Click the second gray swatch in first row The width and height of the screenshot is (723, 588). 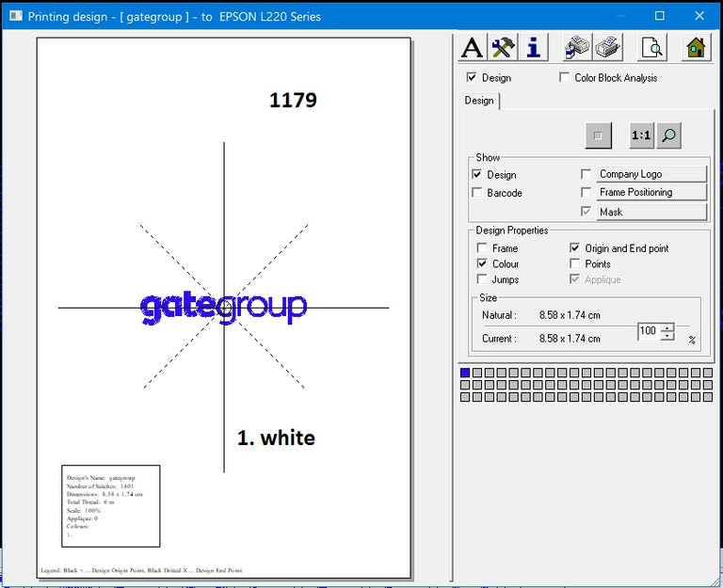tap(476, 373)
